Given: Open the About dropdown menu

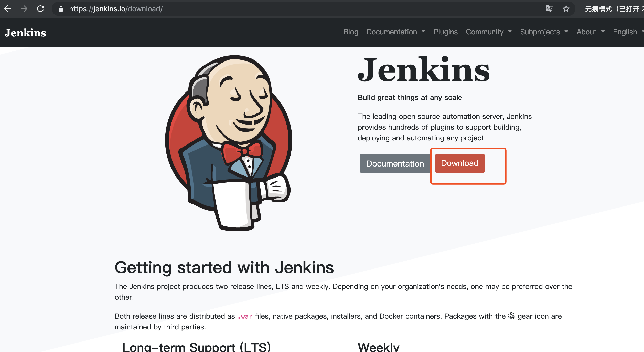Looking at the screenshot, I should point(590,32).
